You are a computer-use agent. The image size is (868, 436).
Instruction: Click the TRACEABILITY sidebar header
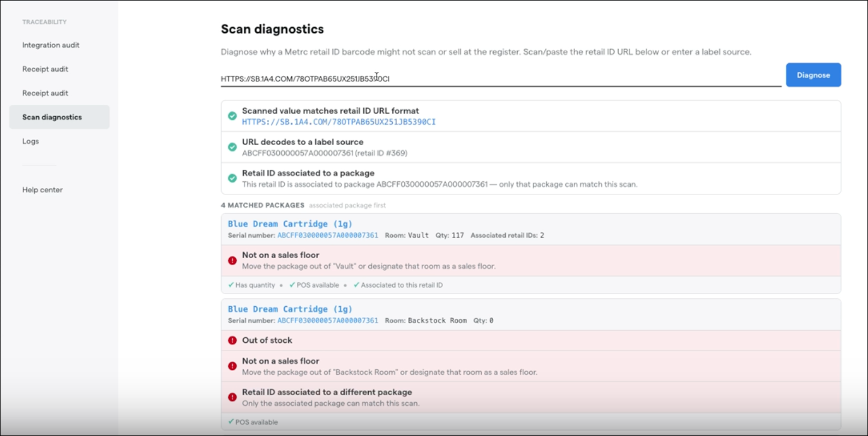click(x=44, y=22)
